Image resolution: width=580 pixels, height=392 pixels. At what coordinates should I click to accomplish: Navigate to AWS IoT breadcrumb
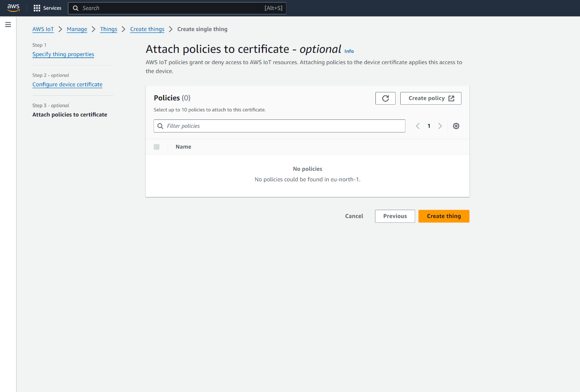43,29
